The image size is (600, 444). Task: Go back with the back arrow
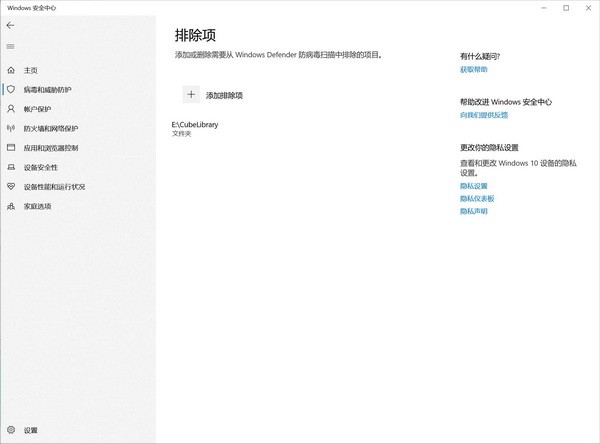click(x=10, y=25)
